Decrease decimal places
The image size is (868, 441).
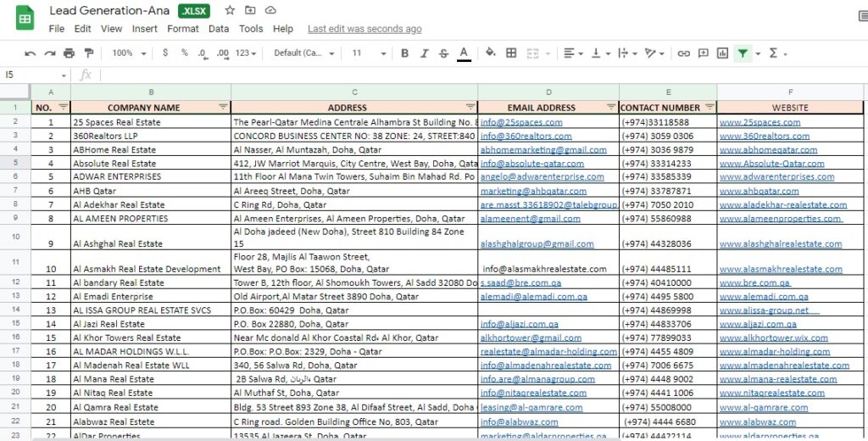tap(203, 53)
